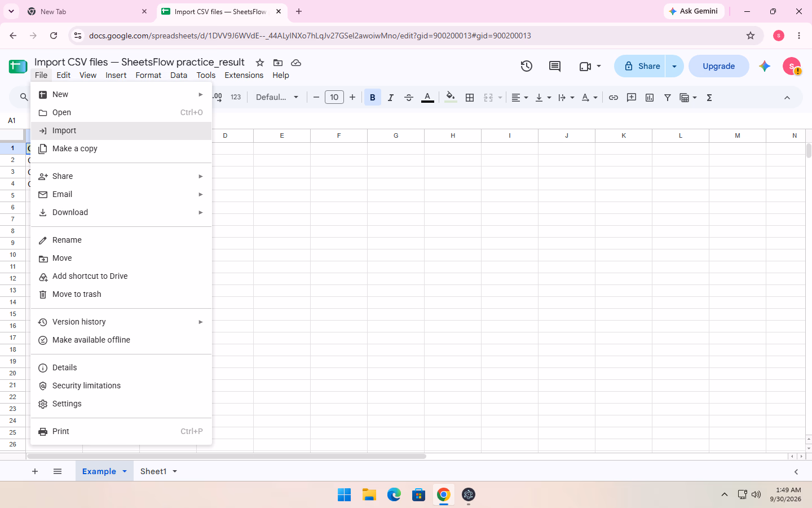The width and height of the screenshot is (812, 508).
Task: Open horizontal align dropdown
Action: [519, 98]
